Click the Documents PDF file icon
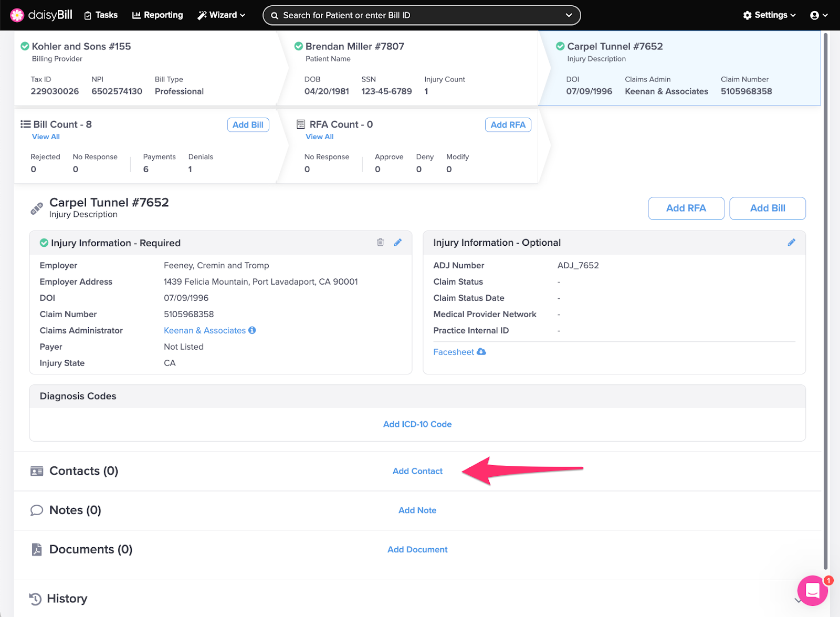This screenshot has height=617, width=840. (x=37, y=550)
